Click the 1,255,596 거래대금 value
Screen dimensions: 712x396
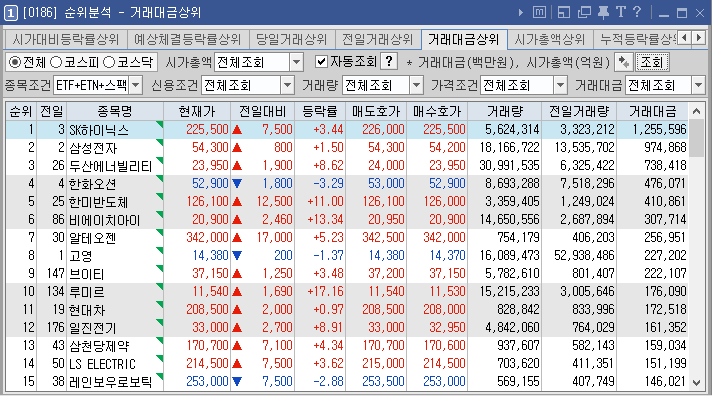[659, 130]
